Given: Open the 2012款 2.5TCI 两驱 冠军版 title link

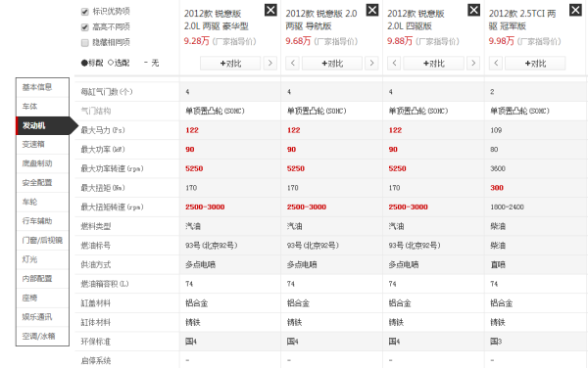Looking at the screenshot, I should click(x=522, y=20).
